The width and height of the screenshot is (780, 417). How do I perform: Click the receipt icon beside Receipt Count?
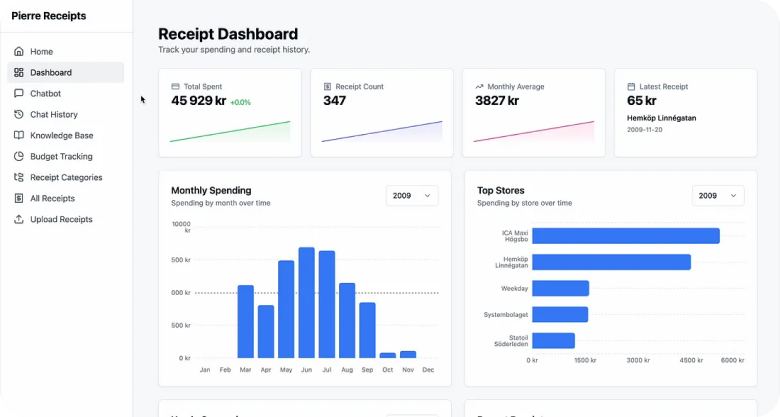point(327,87)
